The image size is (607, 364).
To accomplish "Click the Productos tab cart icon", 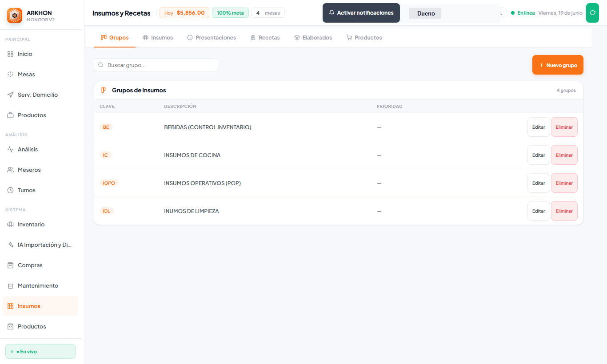I will point(349,37).
